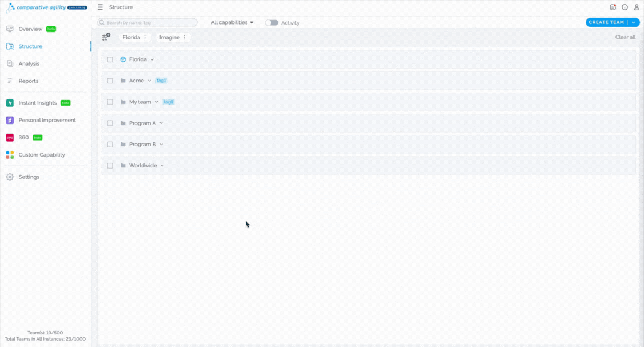This screenshot has height=347, width=644.
Task: Click the Clear all link
Action: click(625, 37)
